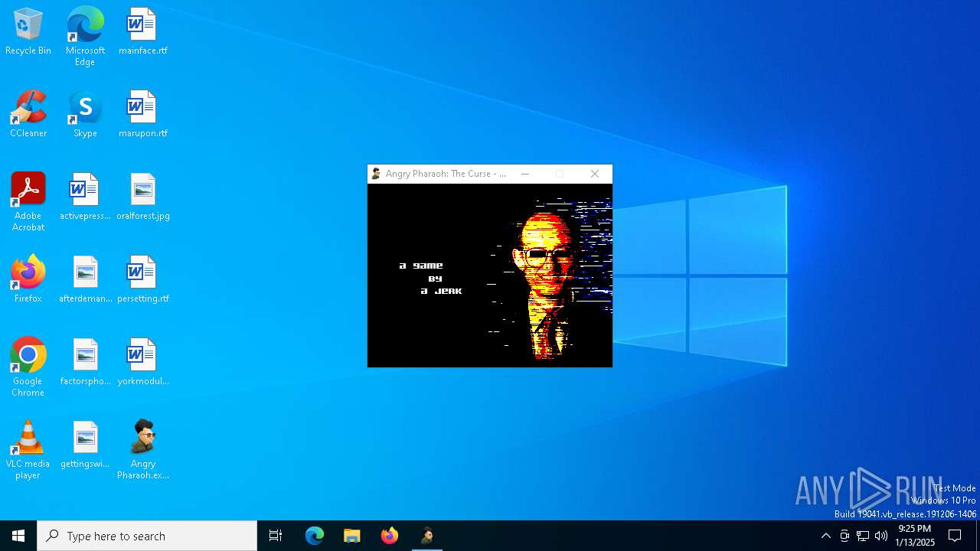
Task: Select the yorkmodul document icon
Action: point(142,363)
